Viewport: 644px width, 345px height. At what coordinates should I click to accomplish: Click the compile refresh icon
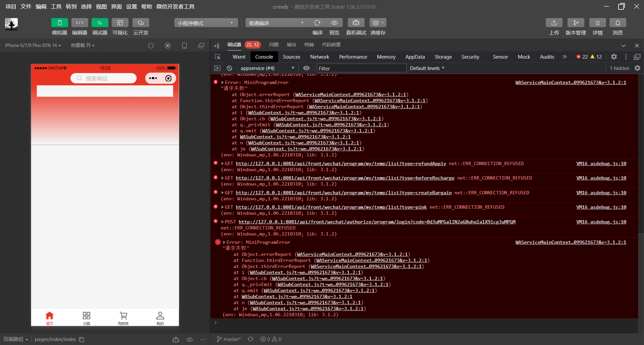[317, 23]
